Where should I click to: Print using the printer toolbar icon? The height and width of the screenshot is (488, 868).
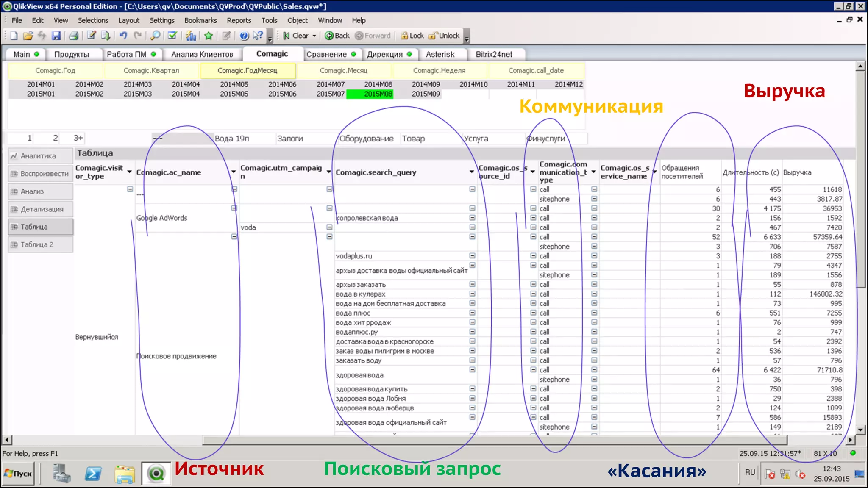(x=74, y=36)
